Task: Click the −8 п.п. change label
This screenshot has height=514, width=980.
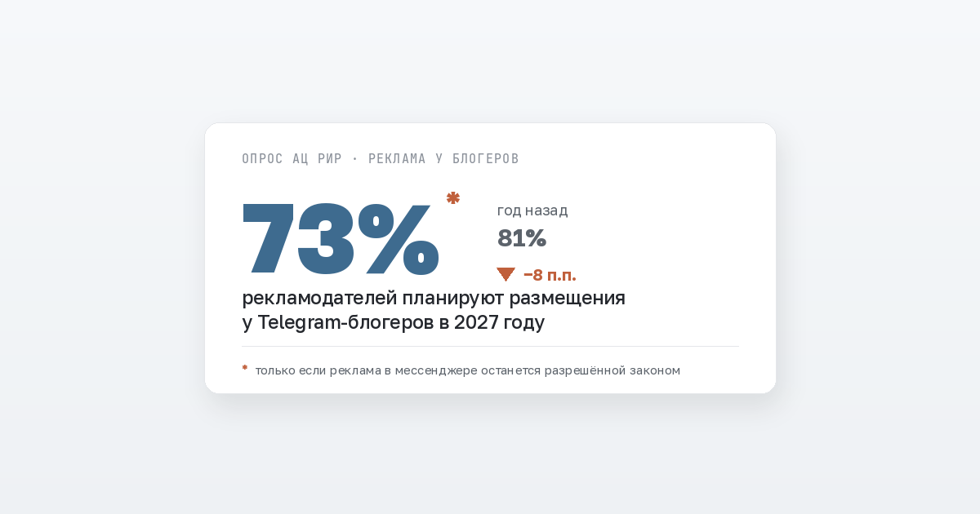Action: [x=550, y=276]
